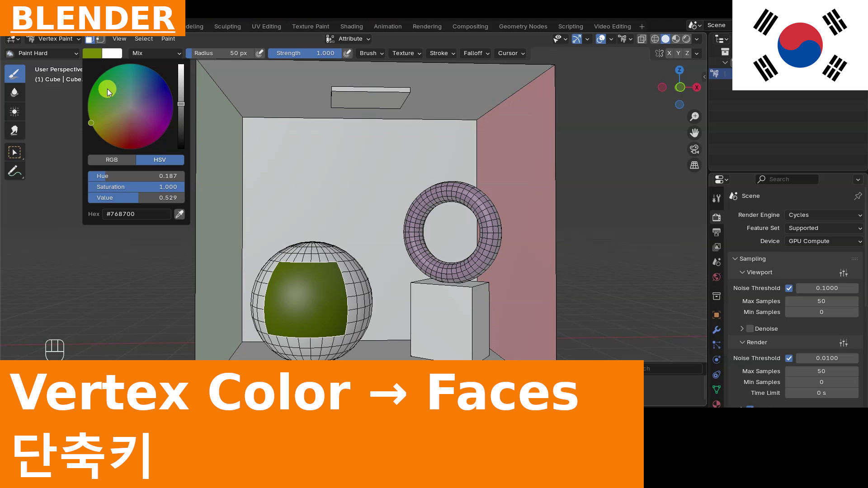Open the Falloff popover
Screen dimensions: 868x488
coord(476,53)
